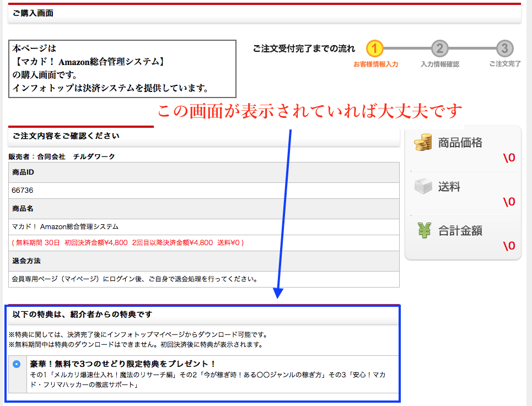Screen dimensions: 532x406
Task: Click heading 以下の特典は、紹介者からの特典です
Action: [x=83, y=315]
